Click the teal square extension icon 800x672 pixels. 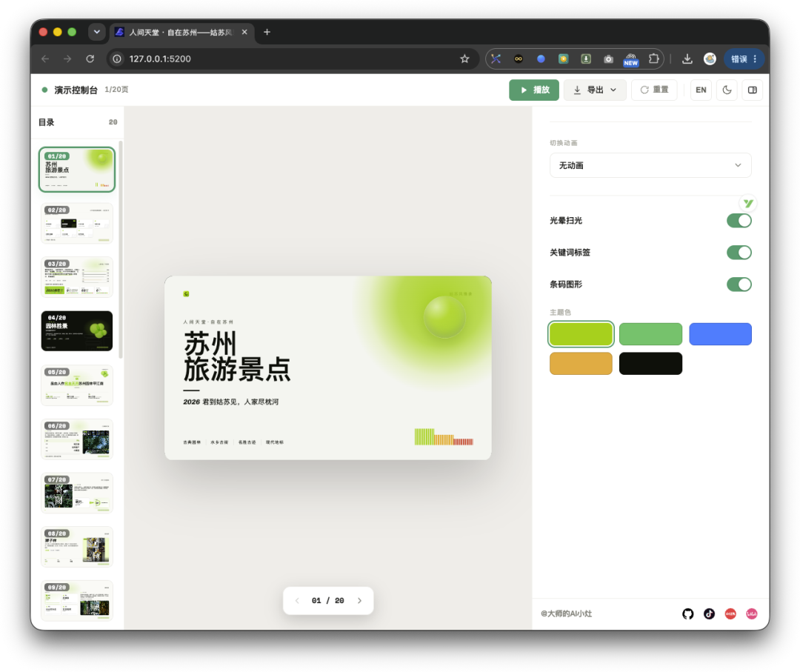click(x=563, y=59)
